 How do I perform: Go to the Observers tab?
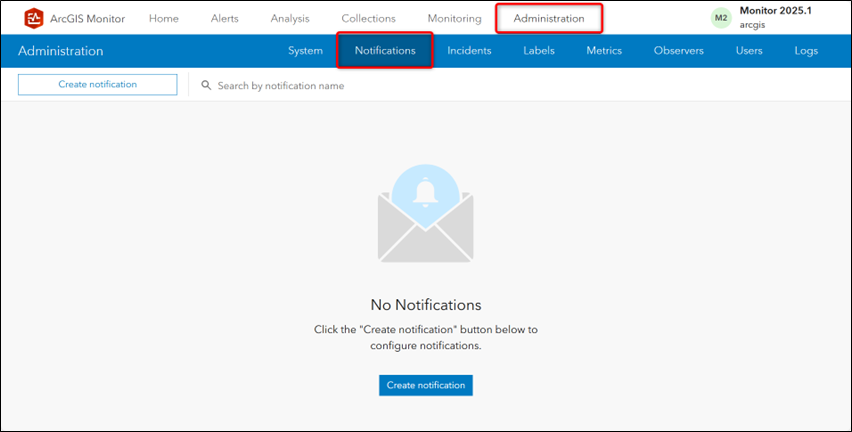(679, 51)
